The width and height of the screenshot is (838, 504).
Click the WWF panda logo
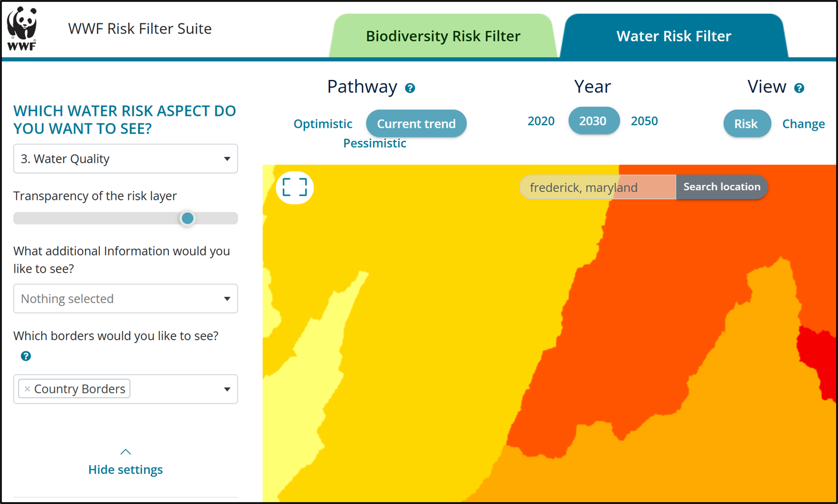pyautogui.click(x=21, y=27)
